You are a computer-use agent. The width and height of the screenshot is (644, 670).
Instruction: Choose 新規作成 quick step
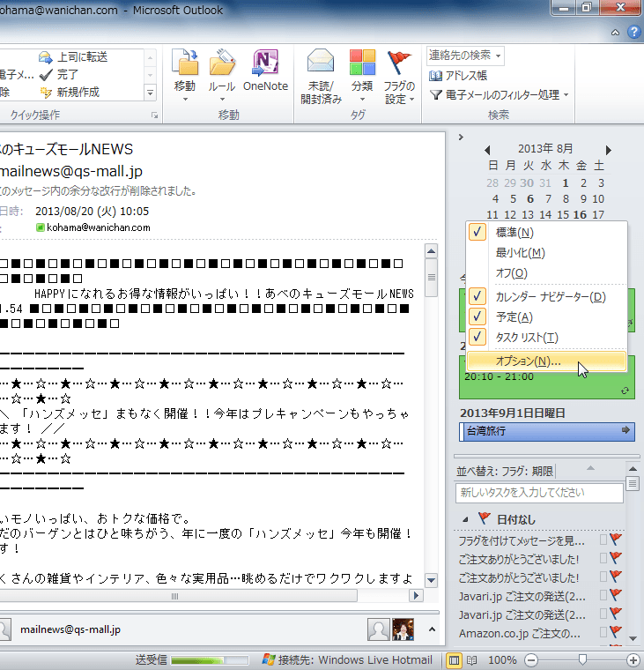(x=70, y=93)
